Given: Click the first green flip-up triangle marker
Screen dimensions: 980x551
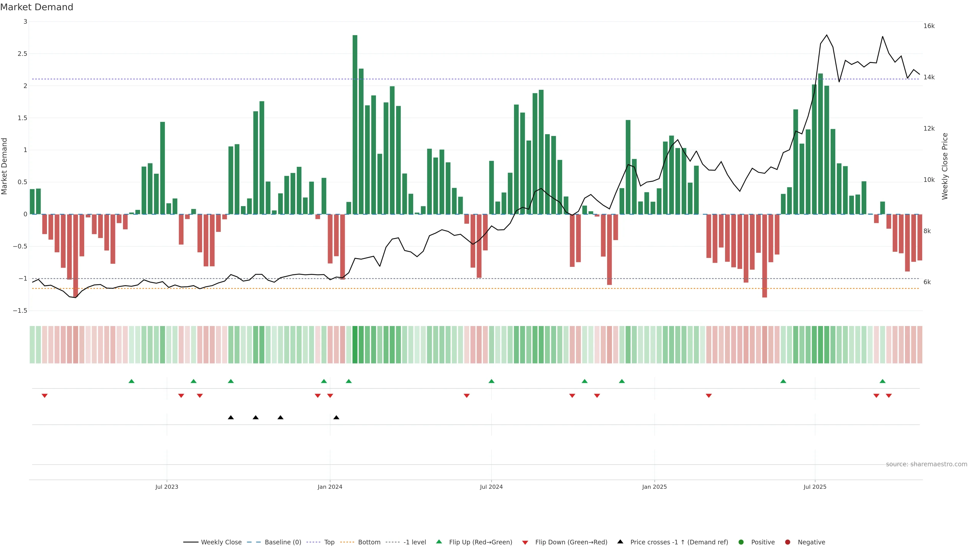Looking at the screenshot, I should pos(132,381).
